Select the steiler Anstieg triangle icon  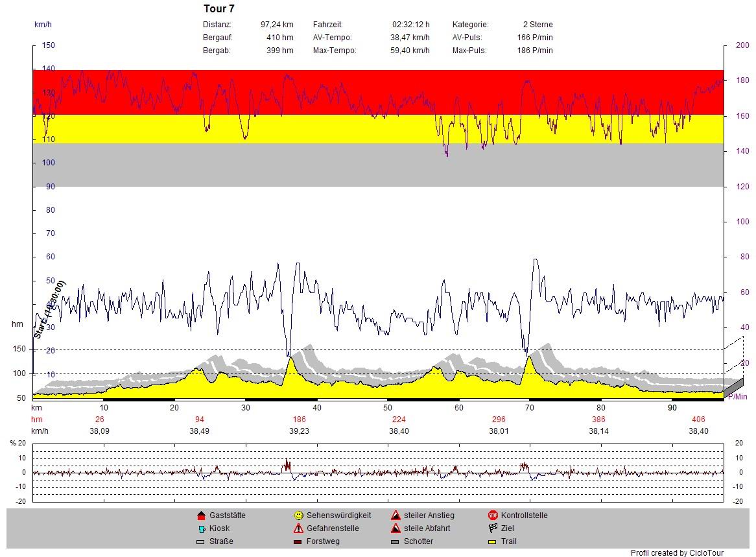[396, 516]
